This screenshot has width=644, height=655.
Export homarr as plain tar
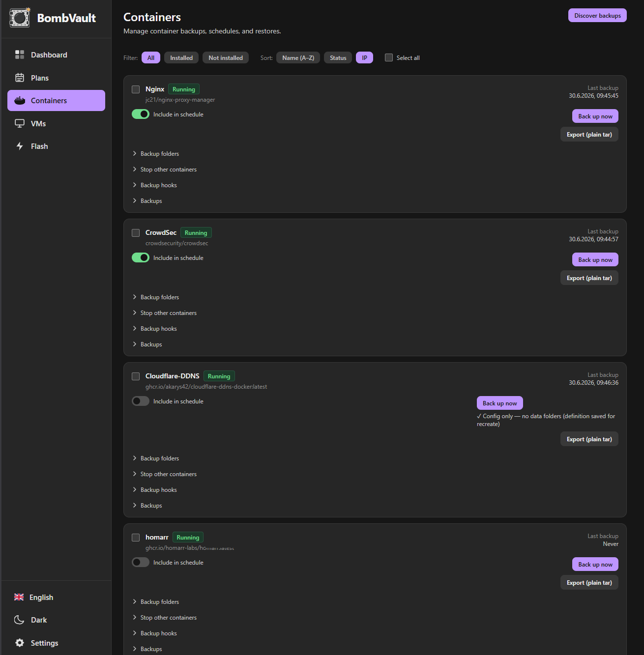coord(589,582)
